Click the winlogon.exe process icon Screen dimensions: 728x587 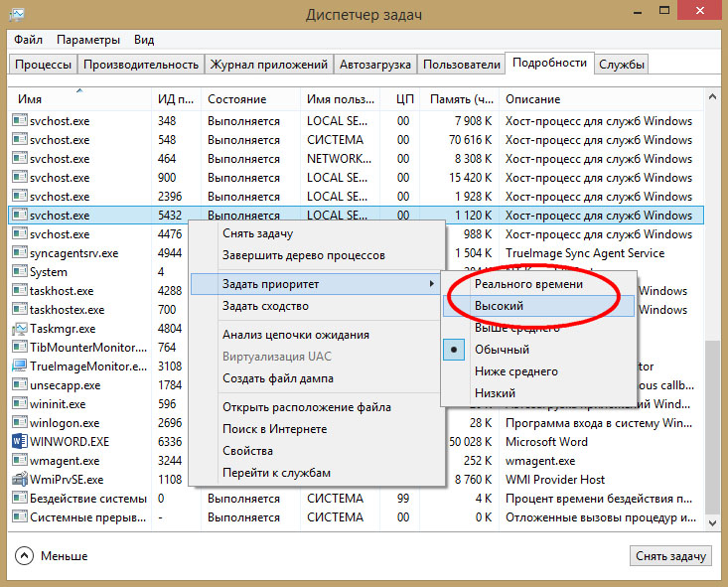click(x=20, y=422)
